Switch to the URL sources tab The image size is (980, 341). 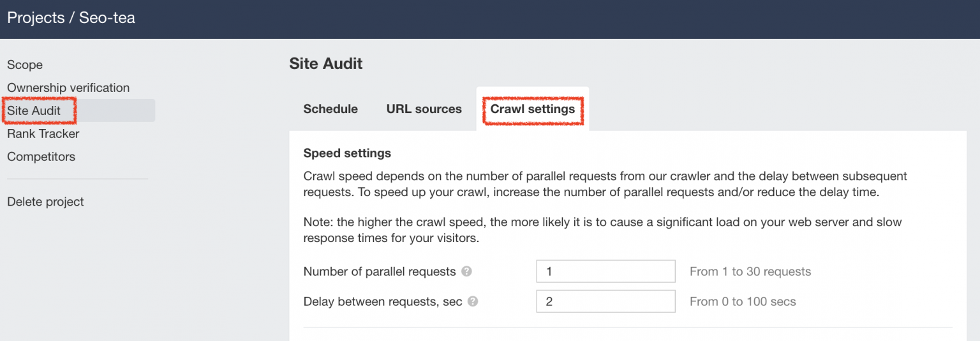point(424,109)
